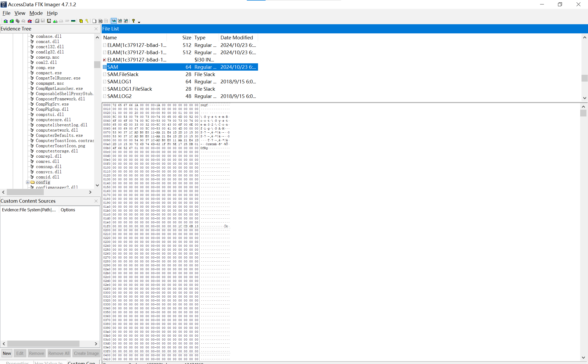Select CompatTelRunner.exe in the tree

58,78
